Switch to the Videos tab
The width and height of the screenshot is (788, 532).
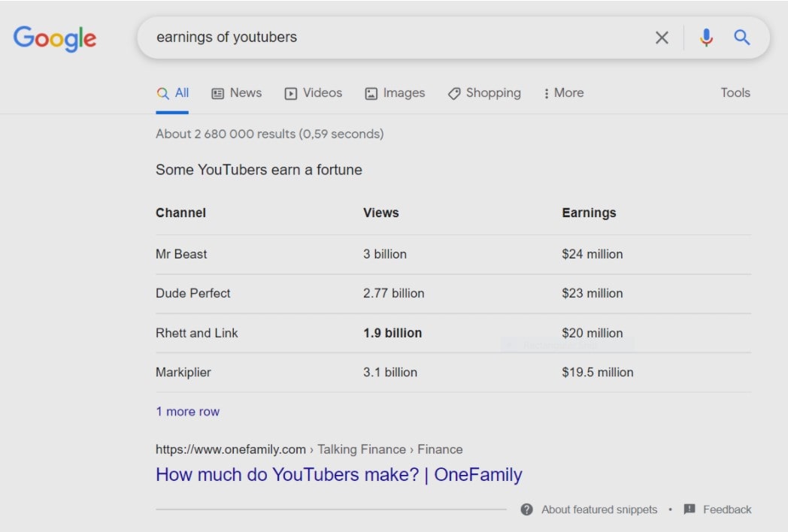click(x=313, y=93)
